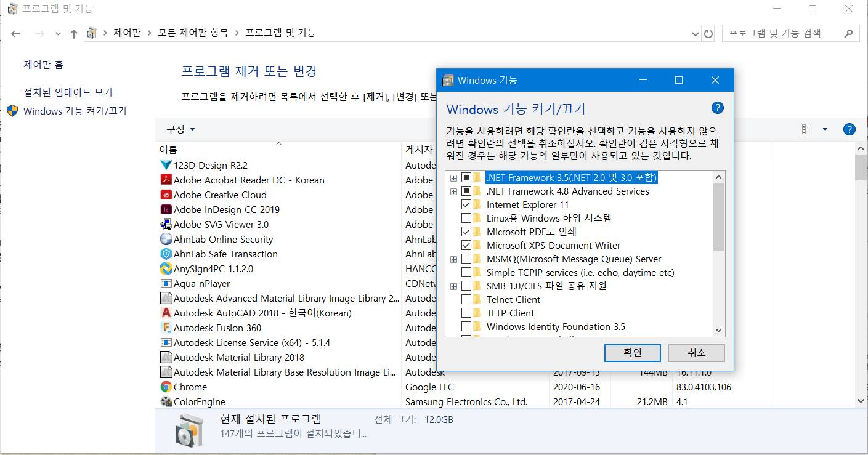Expand .NET Framework 3.5 tree node
The image size is (868, 455).
[453, 178]
